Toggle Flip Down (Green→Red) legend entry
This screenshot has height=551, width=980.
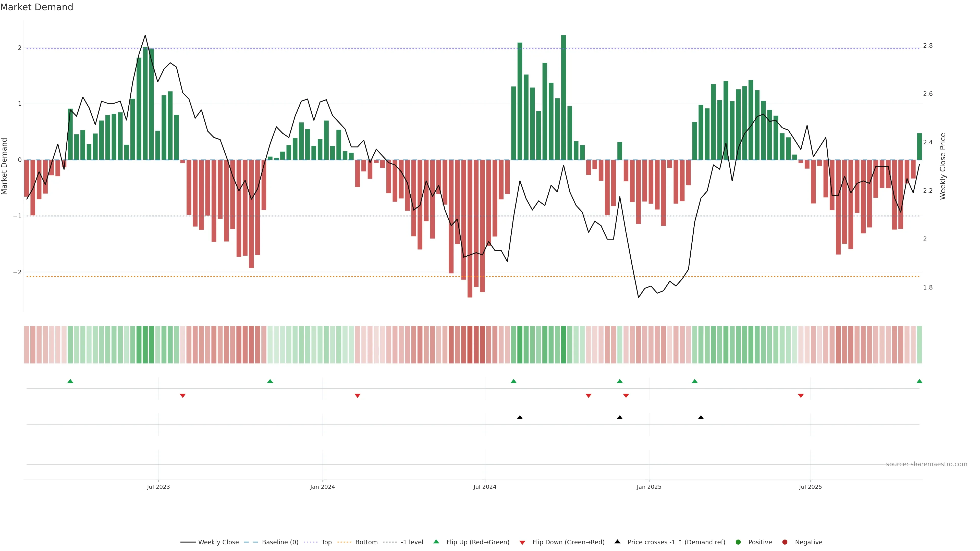click(x=568, y=542)
